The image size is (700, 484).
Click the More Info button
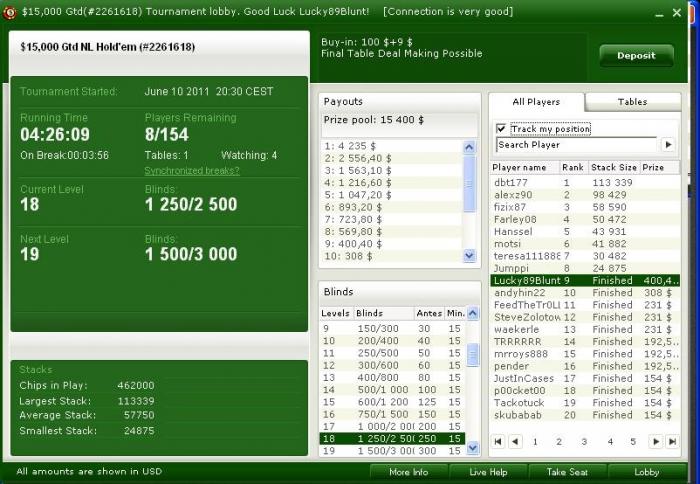(408, 472)
